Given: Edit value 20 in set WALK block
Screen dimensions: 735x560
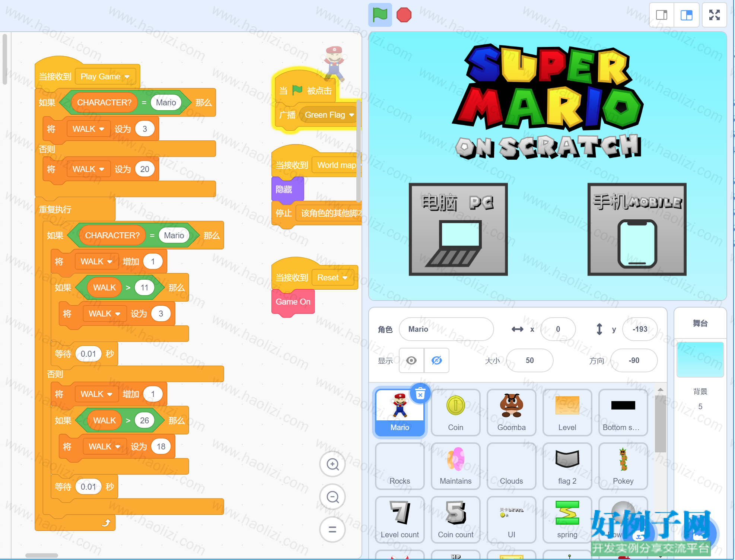Looking at the screenshot, I should coord(144,169).
